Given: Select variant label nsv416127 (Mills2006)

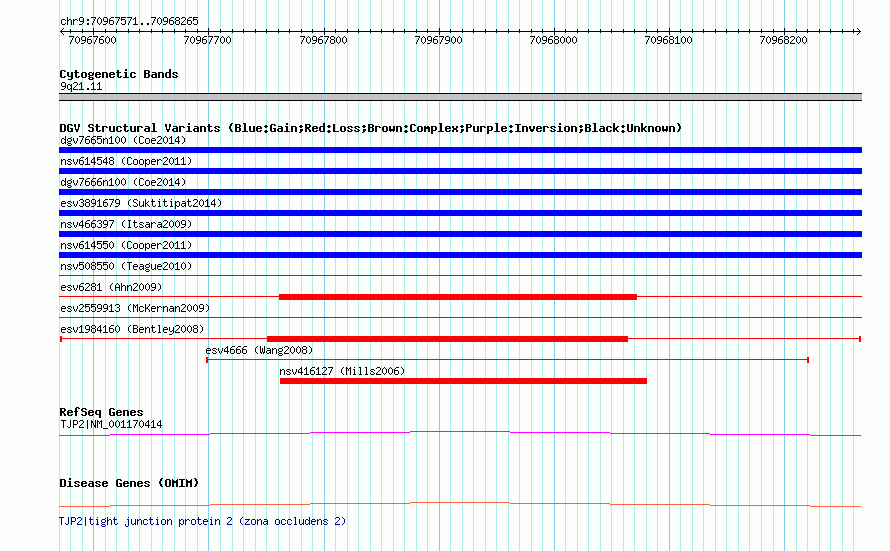Looking at the screenshot, I should (342, 371).
